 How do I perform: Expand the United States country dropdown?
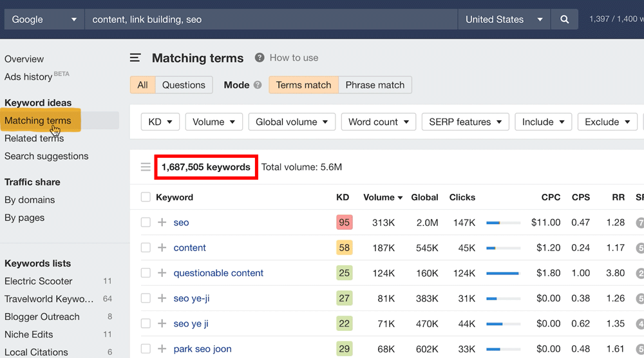coord(504,19)
